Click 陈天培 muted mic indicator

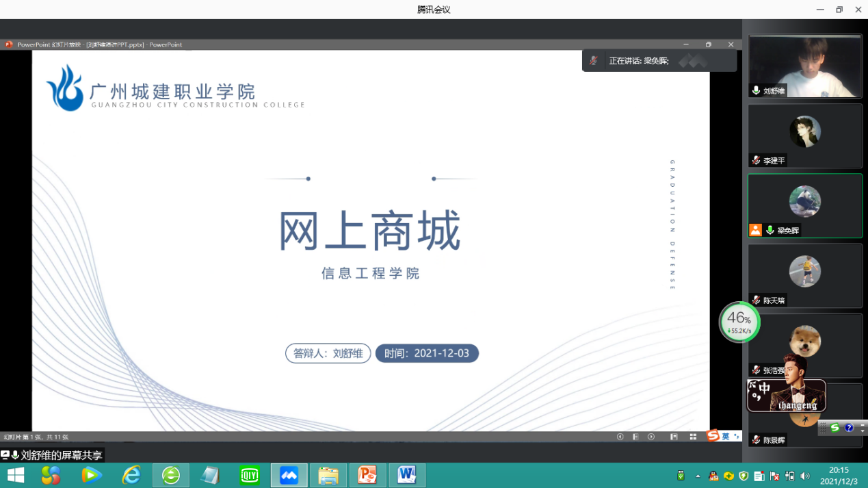756,300
